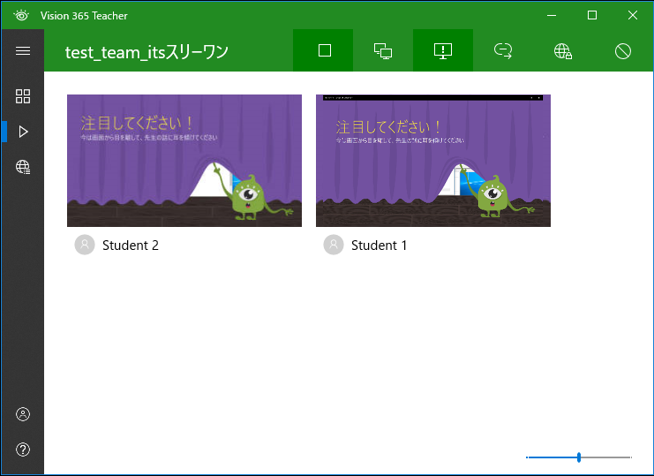Click the test_team_its class title

click(147, 52)
